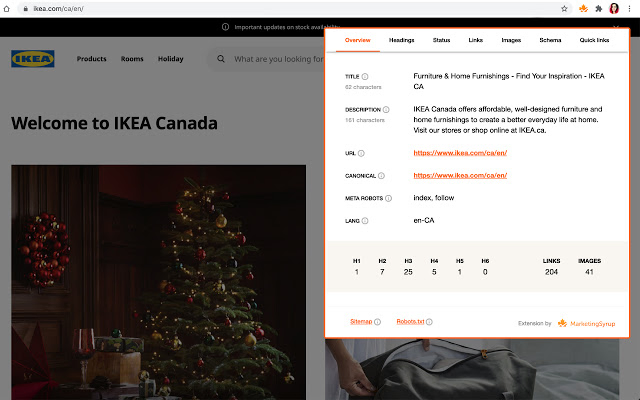Switch to the Headings tab
This screenshot has height=400, width=640.
402,40
